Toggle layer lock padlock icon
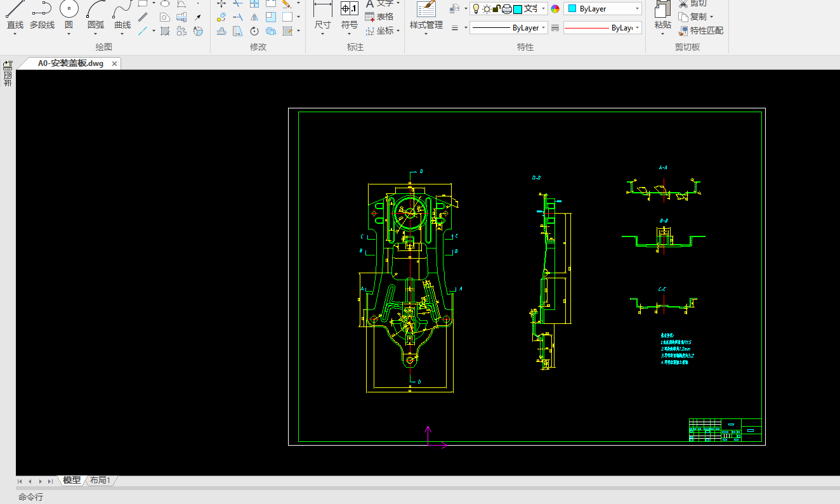Image resolution: width=840 pixels, height=504 pixels. pos(497,9)
